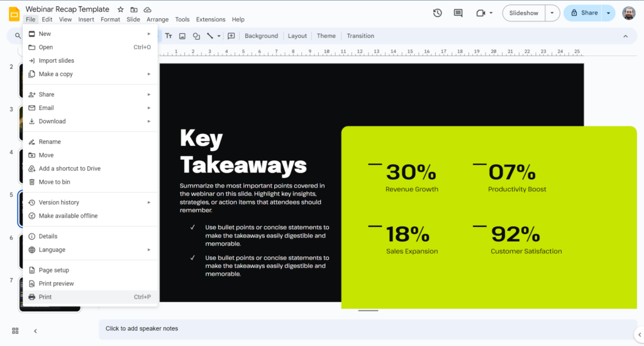Choose Share in the File menu
This screenshot has height=346, width=644.
(x=90, y=94)
